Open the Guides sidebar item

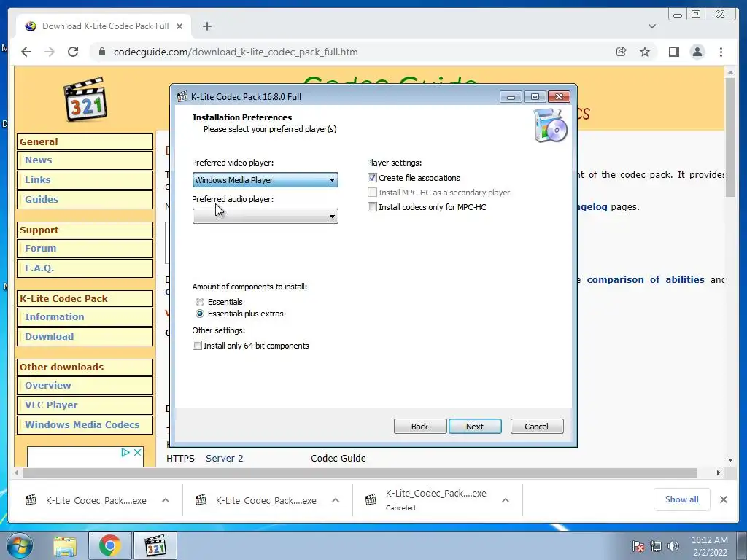click(x=85, y=200)
